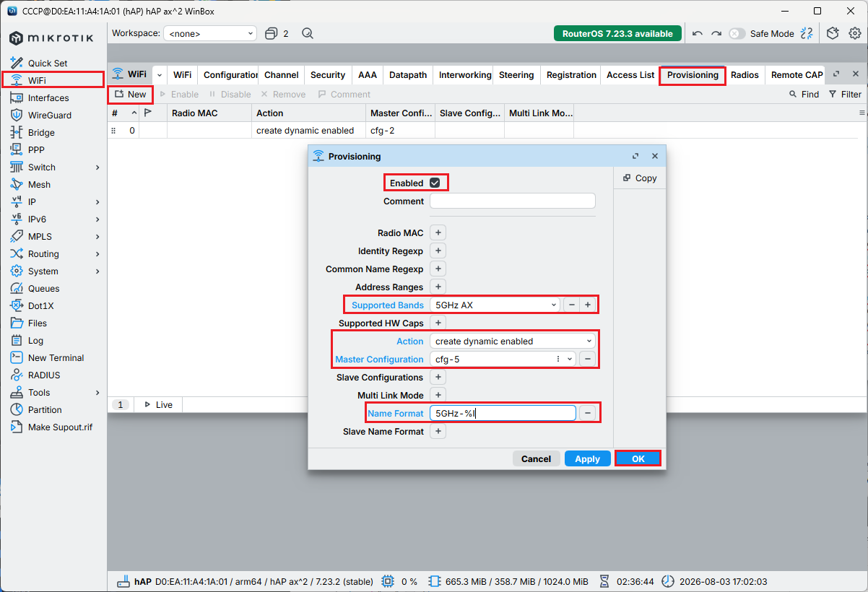Click Apply in the Provisioning dialog
Image resolution: width=868 pixels, height=592 pixels.
pyautogui.click(x=587, y=458)
